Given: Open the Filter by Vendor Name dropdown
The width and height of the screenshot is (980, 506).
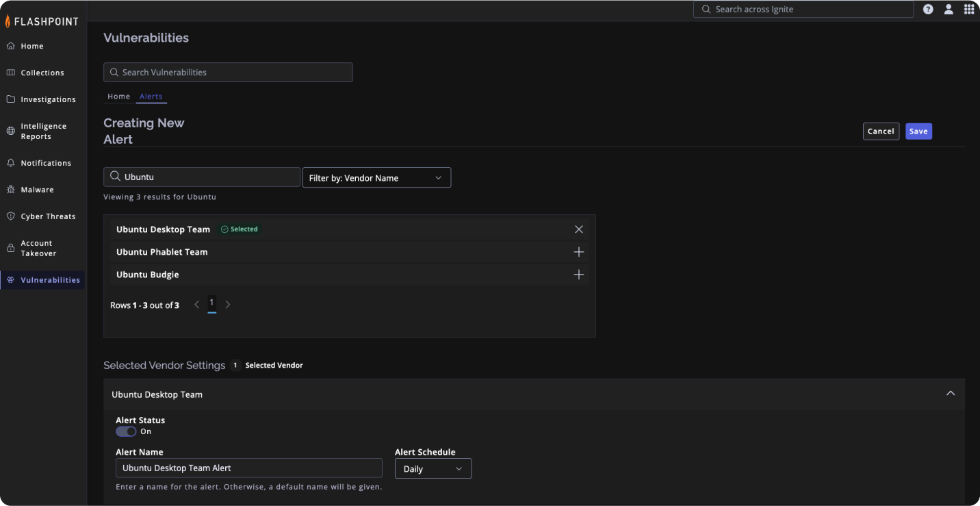Looking at the screenshot, I should 376,177.
